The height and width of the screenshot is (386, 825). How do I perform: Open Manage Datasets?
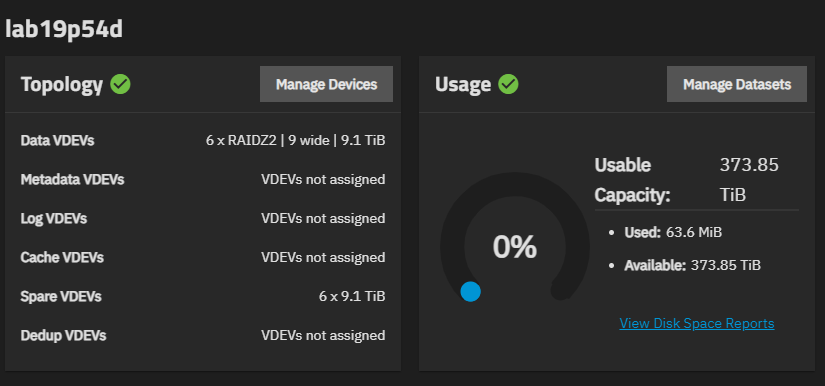tap(737, 84)
